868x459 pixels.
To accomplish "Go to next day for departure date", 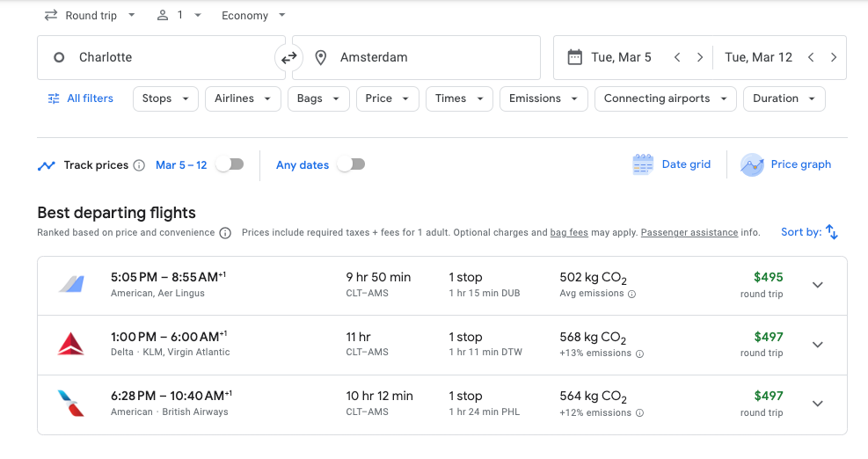I will [x=700, y=58].
